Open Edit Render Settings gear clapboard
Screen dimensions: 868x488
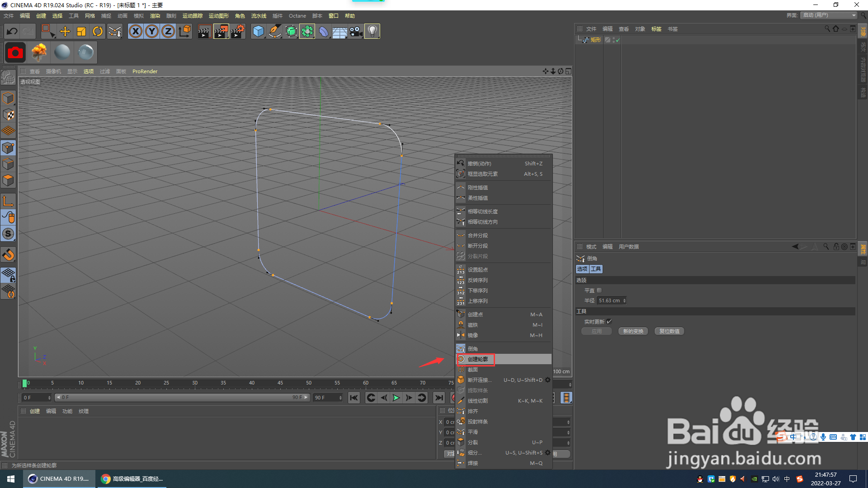(238, 31)
